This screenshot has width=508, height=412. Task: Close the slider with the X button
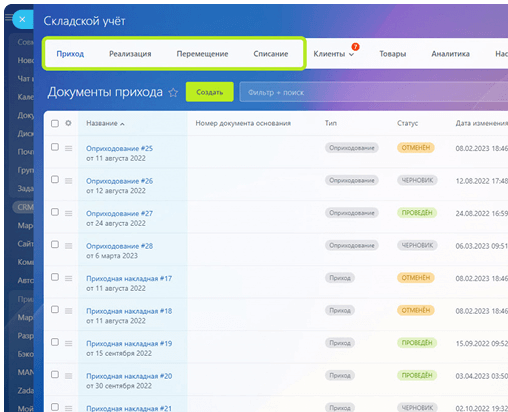click(22, 19)
